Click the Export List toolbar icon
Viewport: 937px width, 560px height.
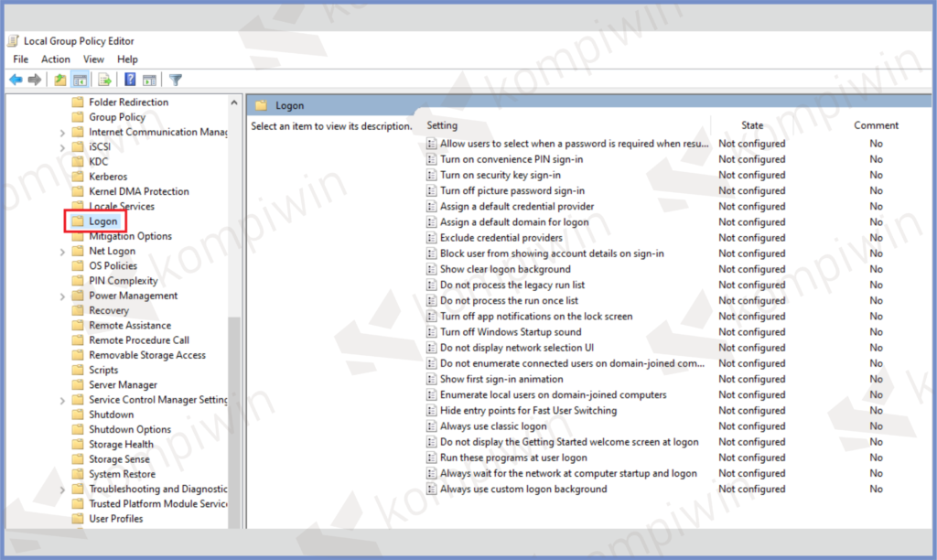(x=104, y=80)
